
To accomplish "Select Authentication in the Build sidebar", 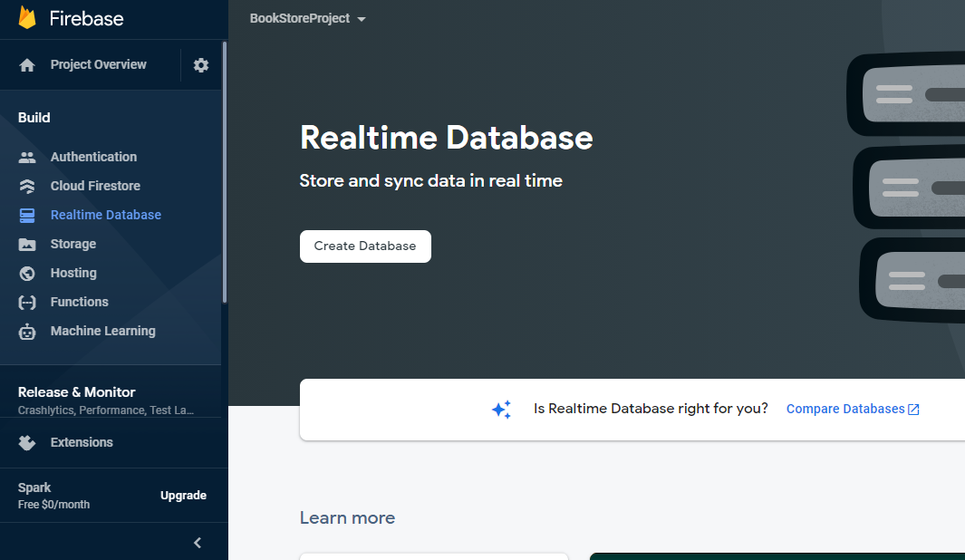I will pyautogui.click(x=93, y=157).
